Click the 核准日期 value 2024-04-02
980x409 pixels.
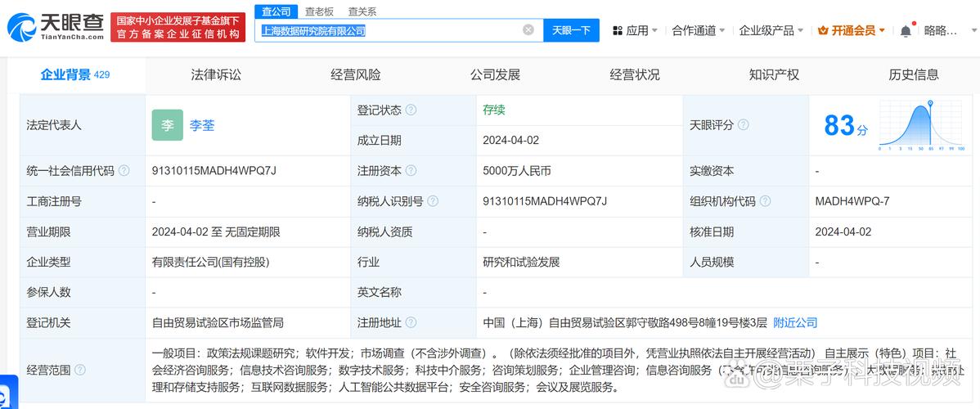pos(843,232)
